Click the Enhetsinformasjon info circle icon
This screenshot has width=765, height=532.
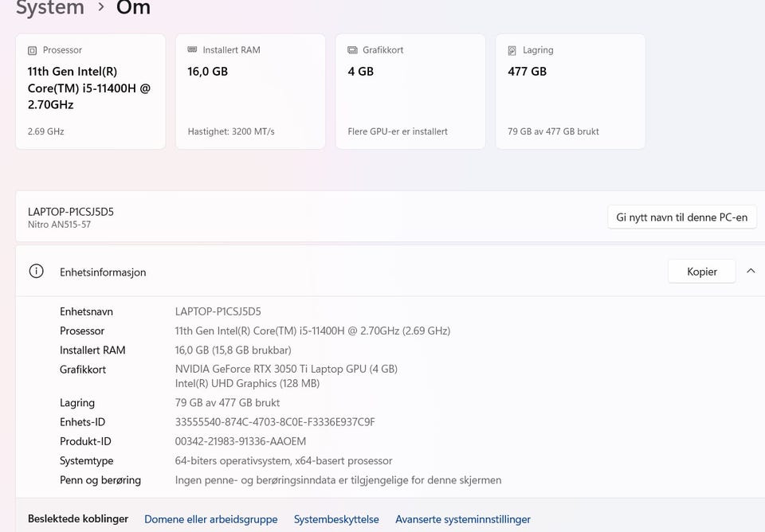point(36,271)
